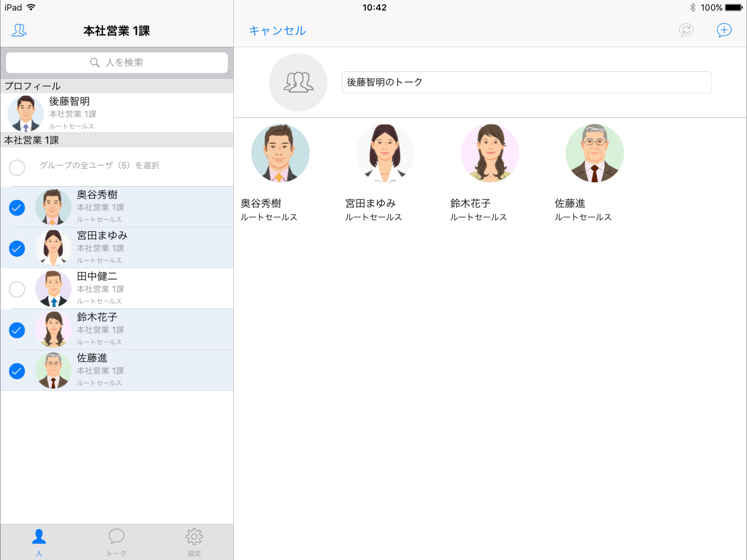Tap the 本社営業 1課 section header in the list
Viewport: 747px width, 560px height.
pos(117,140)
